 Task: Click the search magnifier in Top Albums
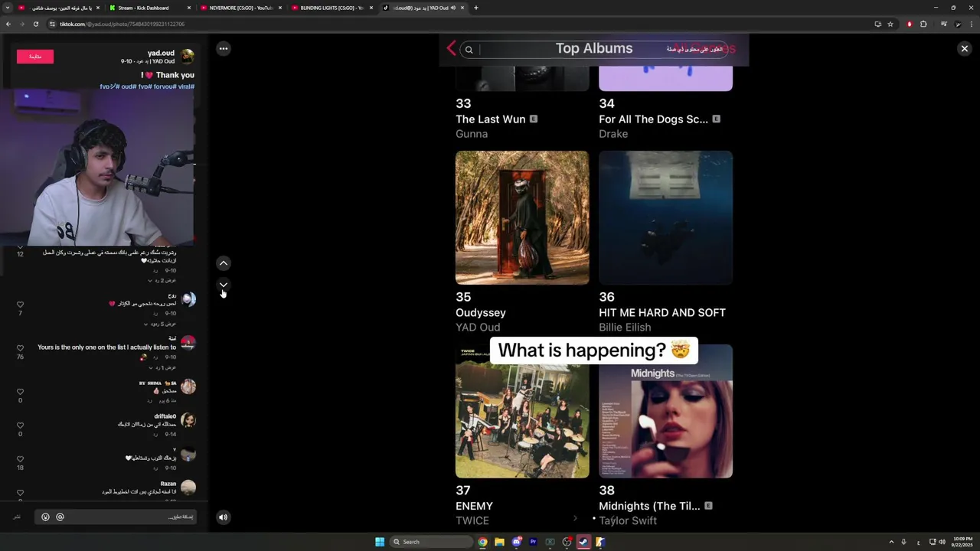tap(469, 50)
